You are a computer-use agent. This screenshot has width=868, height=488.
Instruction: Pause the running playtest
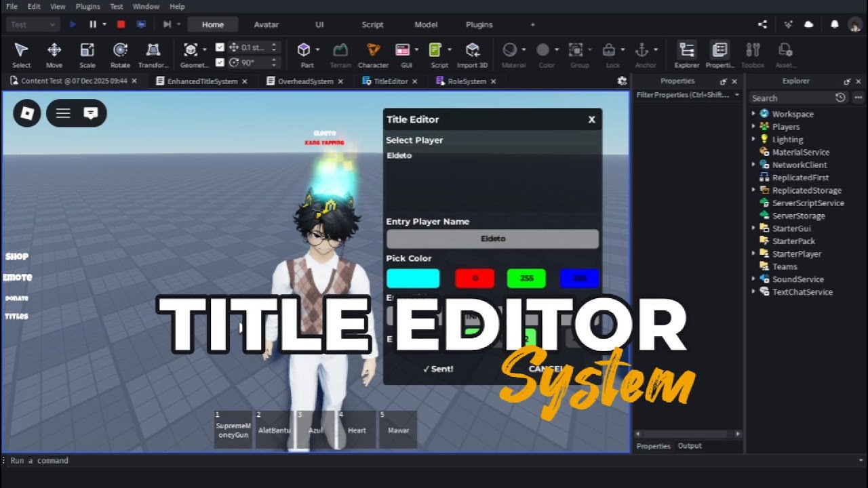93,24
